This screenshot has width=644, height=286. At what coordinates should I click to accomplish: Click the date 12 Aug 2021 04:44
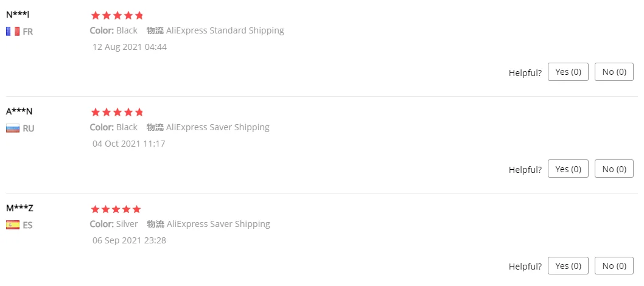[130, 47]
